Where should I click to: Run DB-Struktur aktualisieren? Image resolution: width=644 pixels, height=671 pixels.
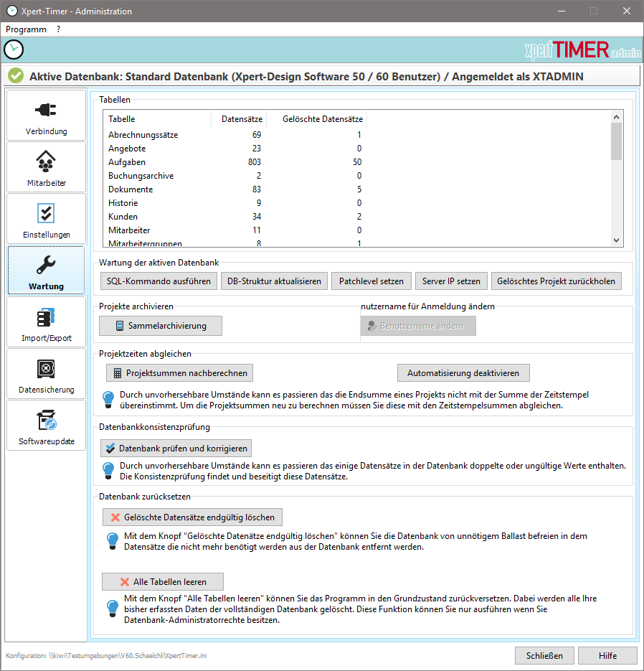(274, 281)
